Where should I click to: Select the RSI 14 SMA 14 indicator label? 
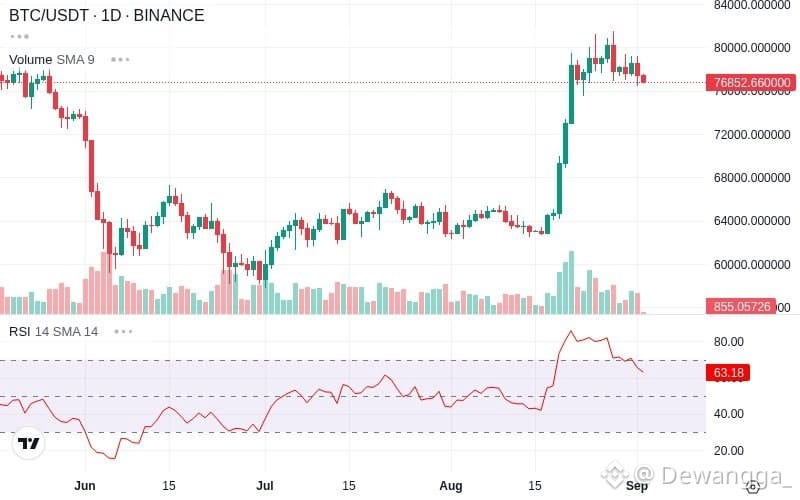click(x=54, y=332)
